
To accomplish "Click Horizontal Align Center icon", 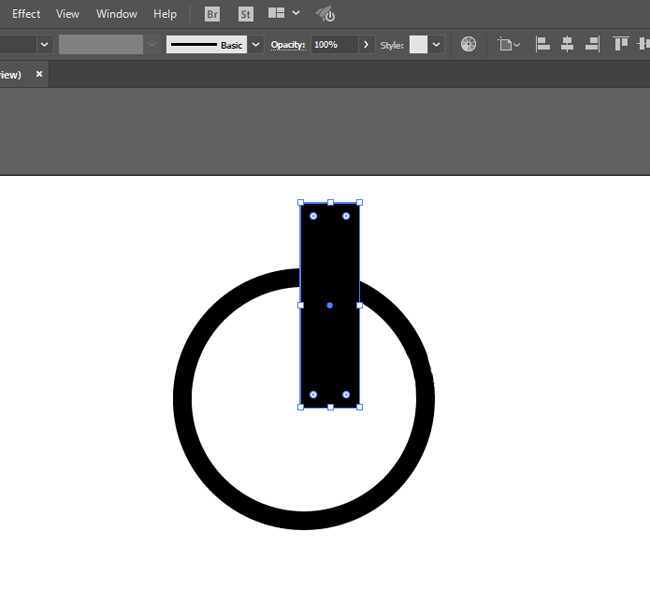I will [567, 45].
